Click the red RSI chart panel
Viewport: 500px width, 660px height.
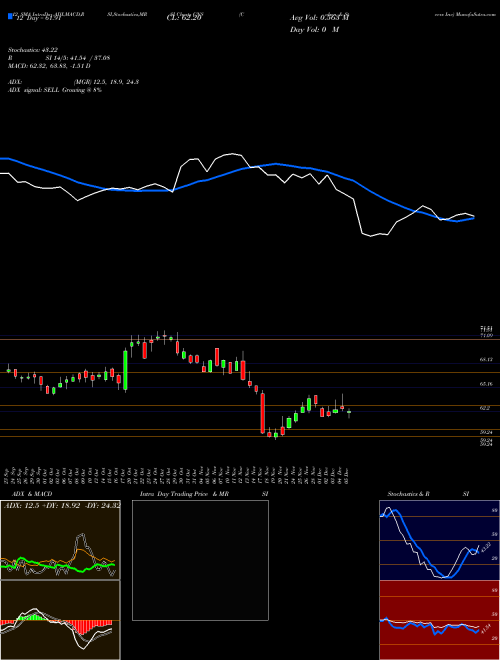tap(439, 620)
